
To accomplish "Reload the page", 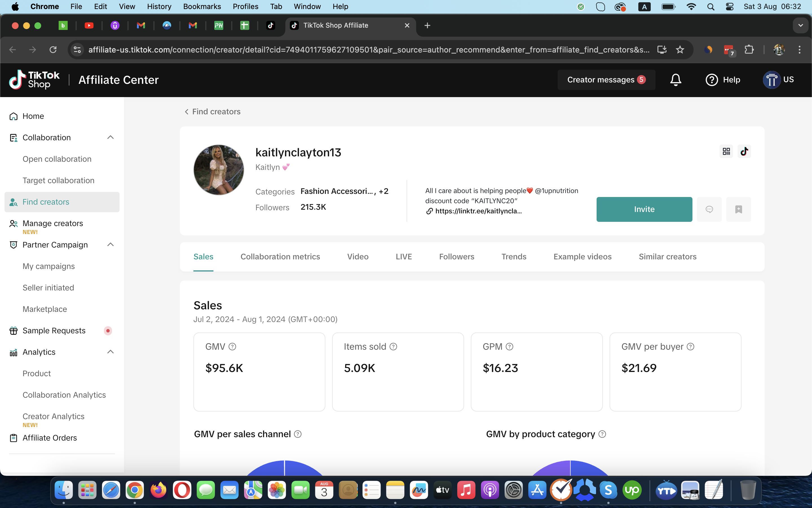I will click(x=53, y=50).
